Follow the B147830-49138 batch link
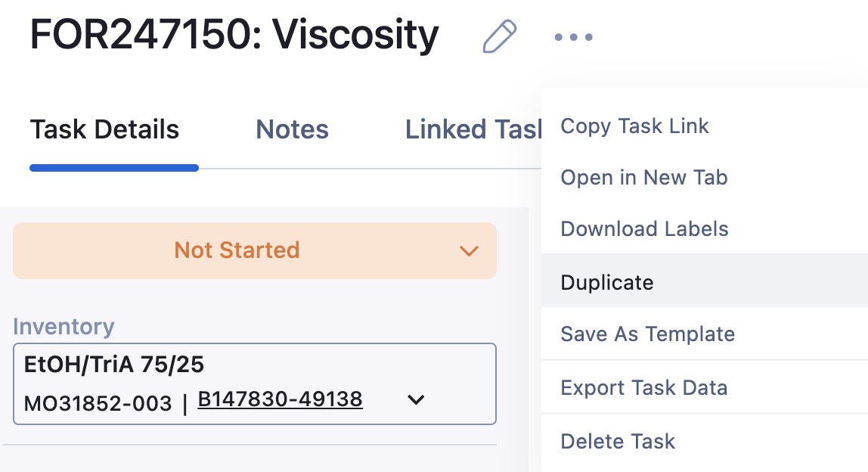The image size is (868, 472). click(280, 399)
